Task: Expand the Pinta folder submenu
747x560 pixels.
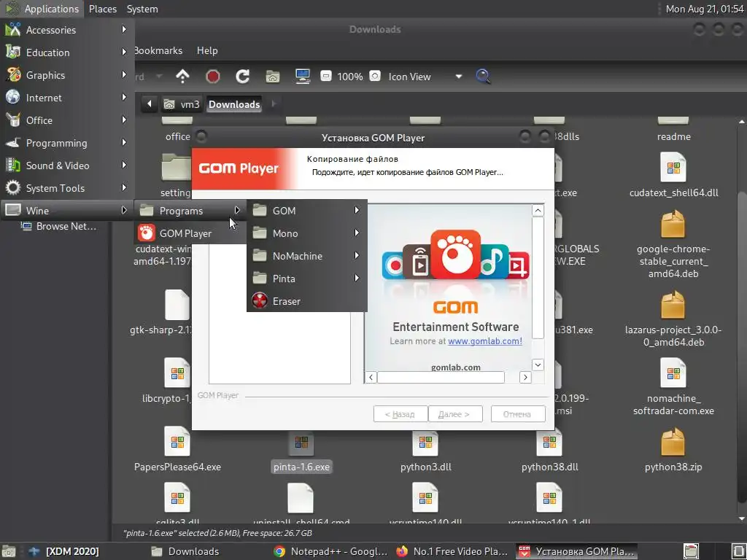Action: pos(307,278)
